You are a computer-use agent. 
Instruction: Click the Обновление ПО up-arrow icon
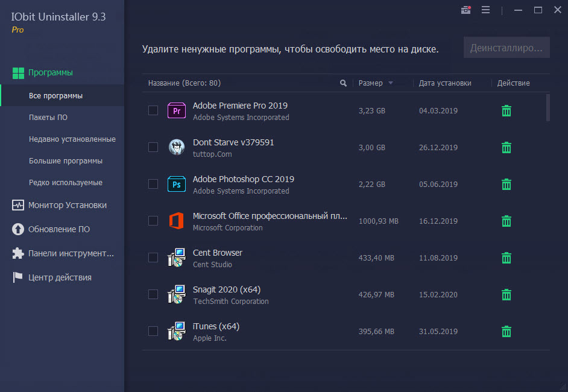[x=17, y=229]
